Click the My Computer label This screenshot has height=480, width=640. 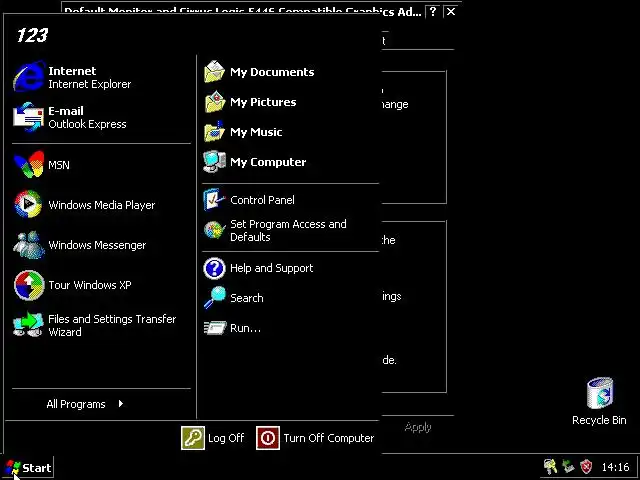[x=268, y=162]
